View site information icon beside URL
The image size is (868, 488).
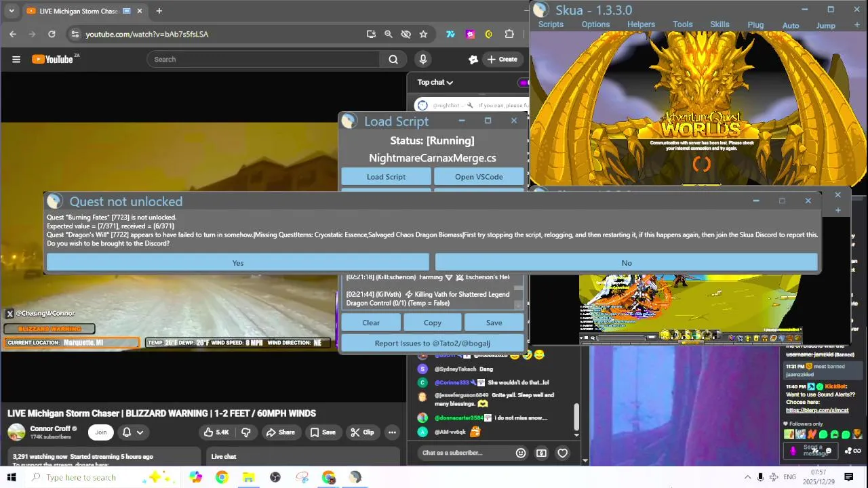pos(75,34)
